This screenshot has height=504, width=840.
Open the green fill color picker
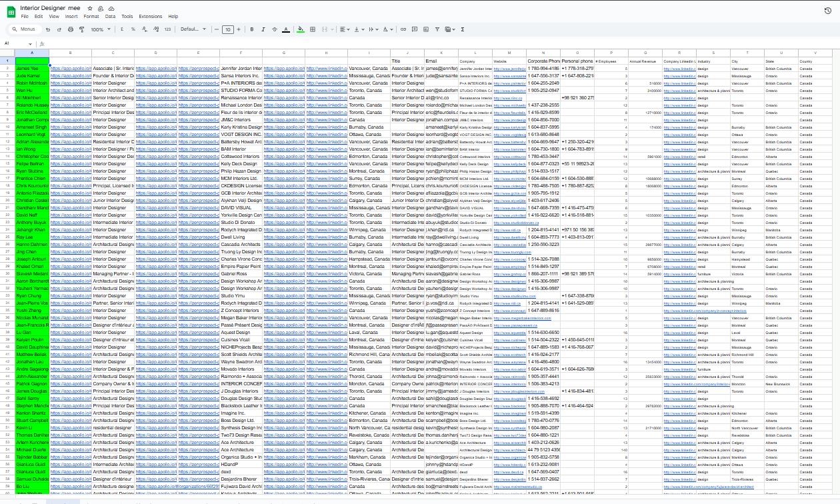click(x=301, y=29)
